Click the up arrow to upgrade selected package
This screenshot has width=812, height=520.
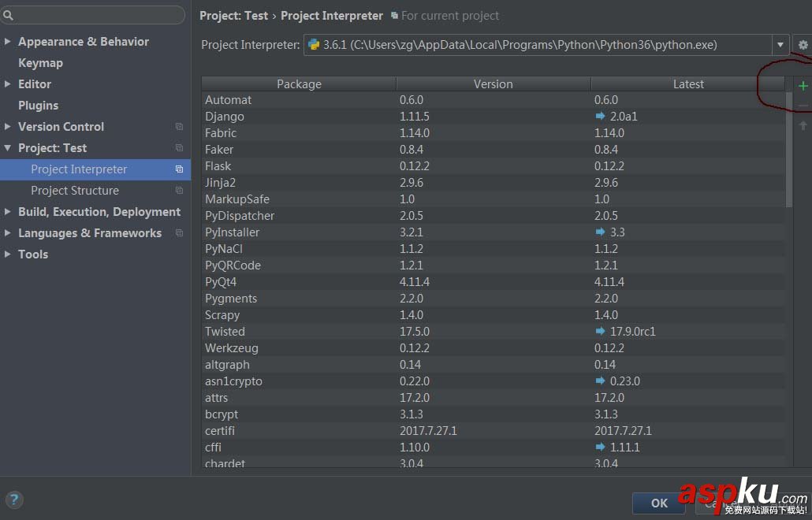[x=803, y=124]
